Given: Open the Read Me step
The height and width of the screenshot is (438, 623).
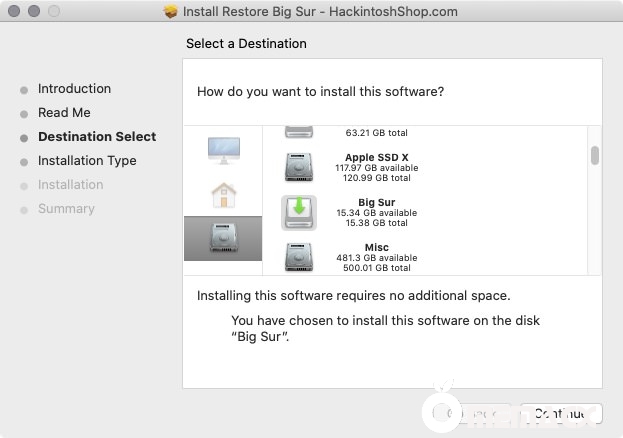Looking at the screenshot, I should click(x=64, y=113).
